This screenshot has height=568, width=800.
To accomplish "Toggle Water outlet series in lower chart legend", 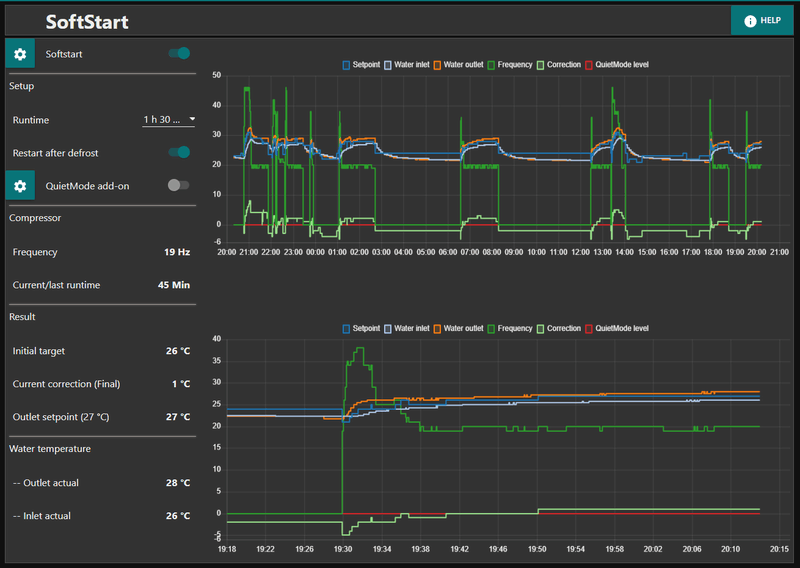I will pyautogui.click(x=458, y=329).
